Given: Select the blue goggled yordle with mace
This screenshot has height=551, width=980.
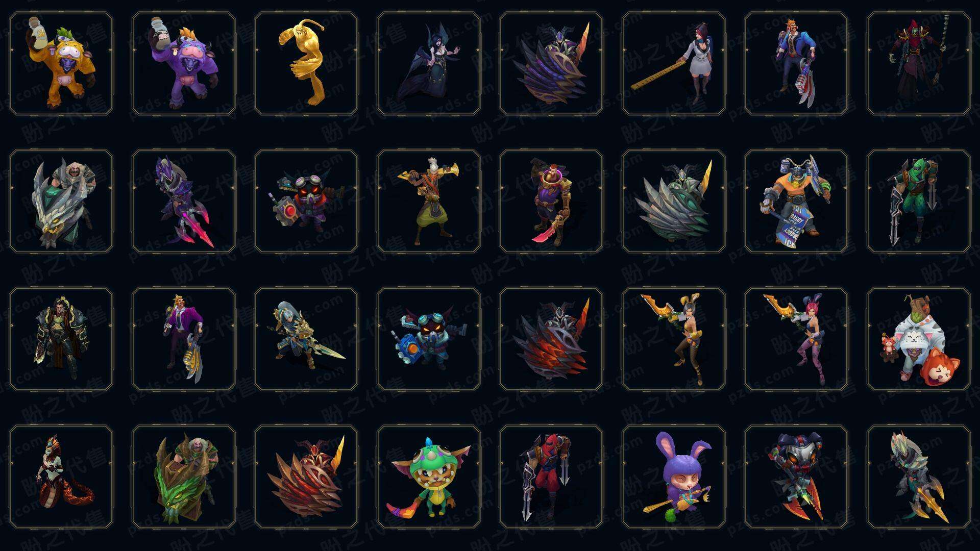Looking at the screenshot, I should click(429, 339).
